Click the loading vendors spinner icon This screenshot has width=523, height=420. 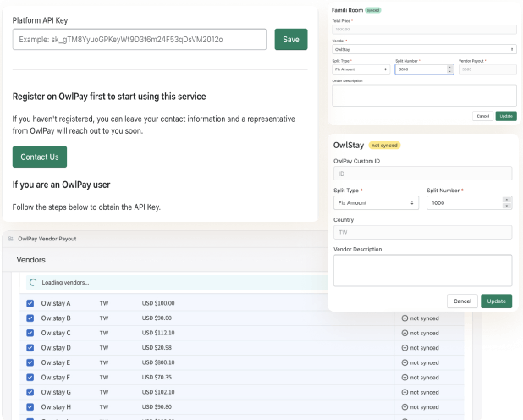(33, 283)
